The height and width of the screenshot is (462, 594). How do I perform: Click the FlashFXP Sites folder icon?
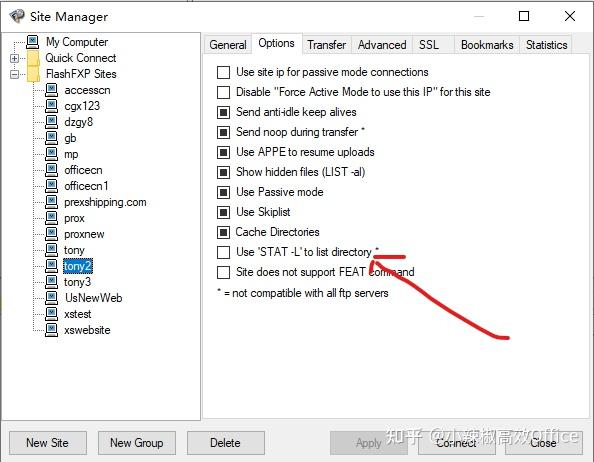tap(33, 74)
